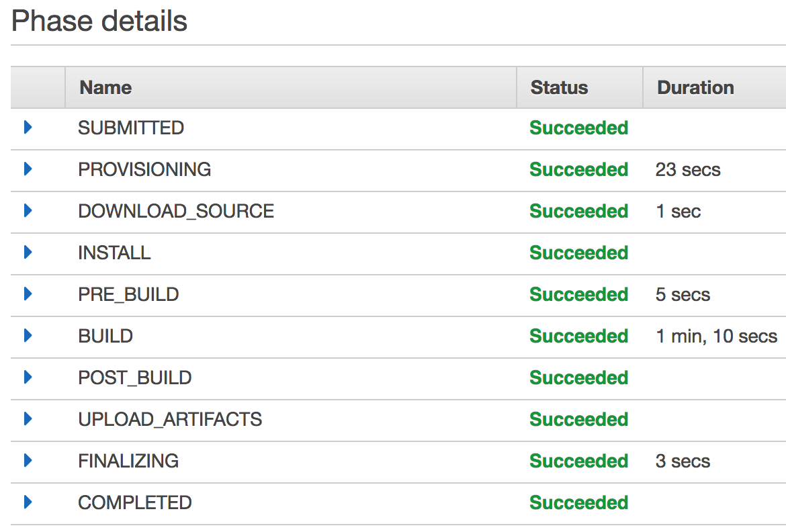Expand the FINALIZING phase row
Screen dimensions: 786x532
tap(28, 460)
